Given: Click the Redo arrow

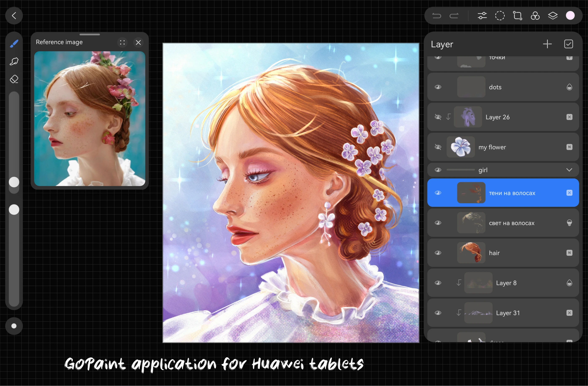Looking at the screenshot, I should [x=454, y=16].
